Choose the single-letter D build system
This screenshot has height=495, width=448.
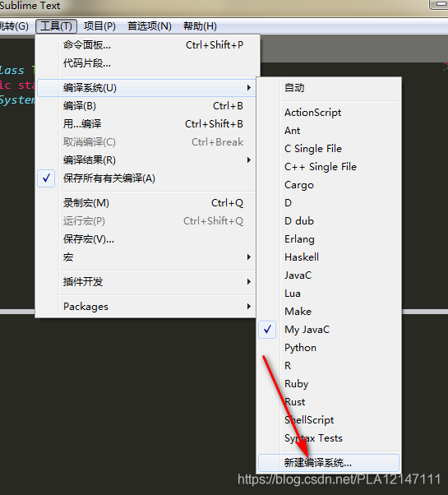click(329, 202)
